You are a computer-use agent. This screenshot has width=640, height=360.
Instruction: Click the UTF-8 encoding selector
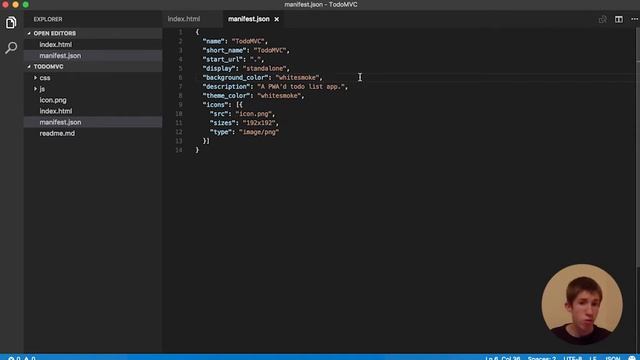572,358
